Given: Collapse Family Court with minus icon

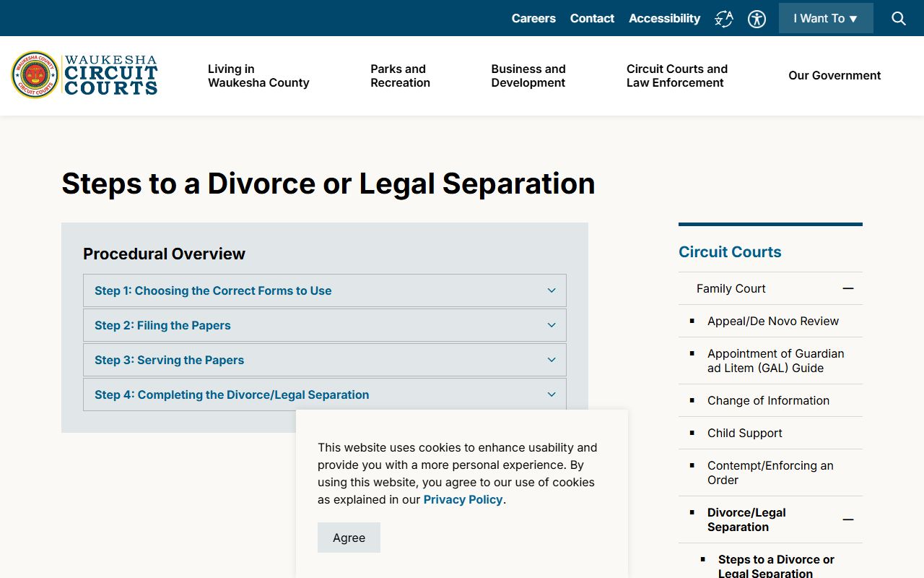Looking at the screenshot, I should pos(848,288).
